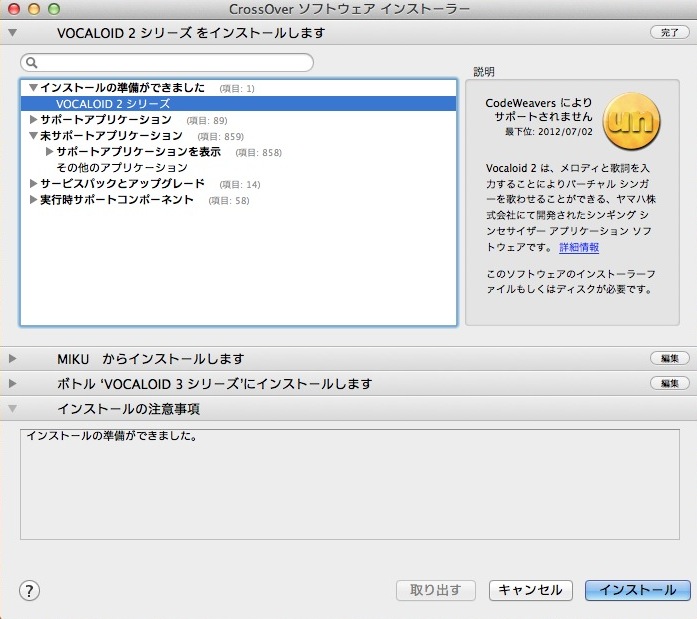The image size is (697, 619).
Task: Click the gold 'un' unsupported badge icon
Action: click(631, 121)
